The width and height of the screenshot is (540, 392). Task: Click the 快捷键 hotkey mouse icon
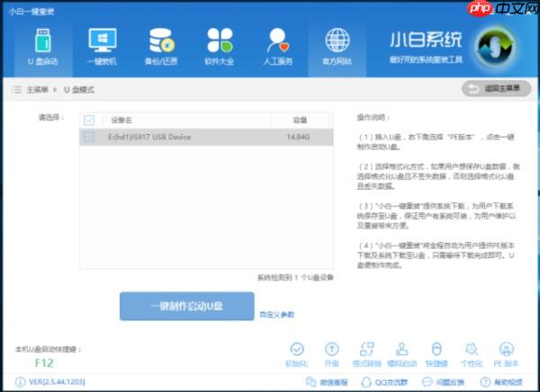coord(436,349)
